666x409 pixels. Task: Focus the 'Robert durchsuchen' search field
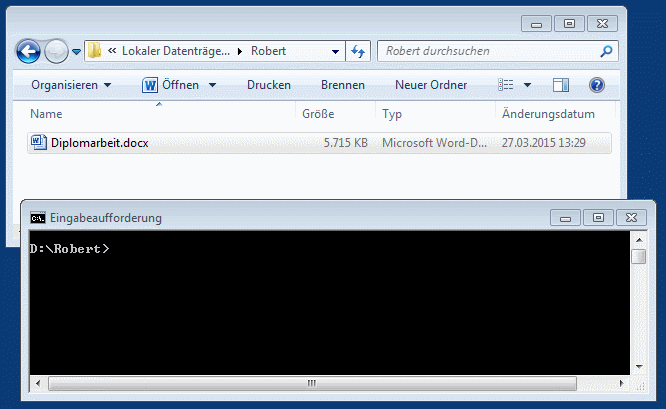[x=498, y=51]
